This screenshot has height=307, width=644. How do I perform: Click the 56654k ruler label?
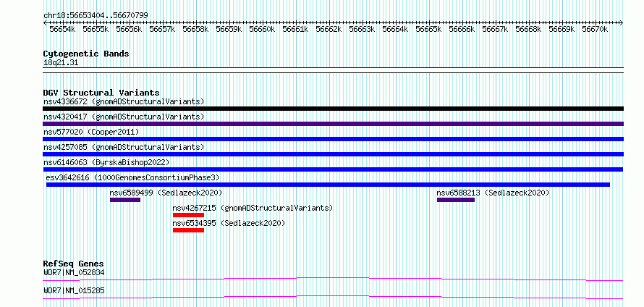tap(62, 29)
